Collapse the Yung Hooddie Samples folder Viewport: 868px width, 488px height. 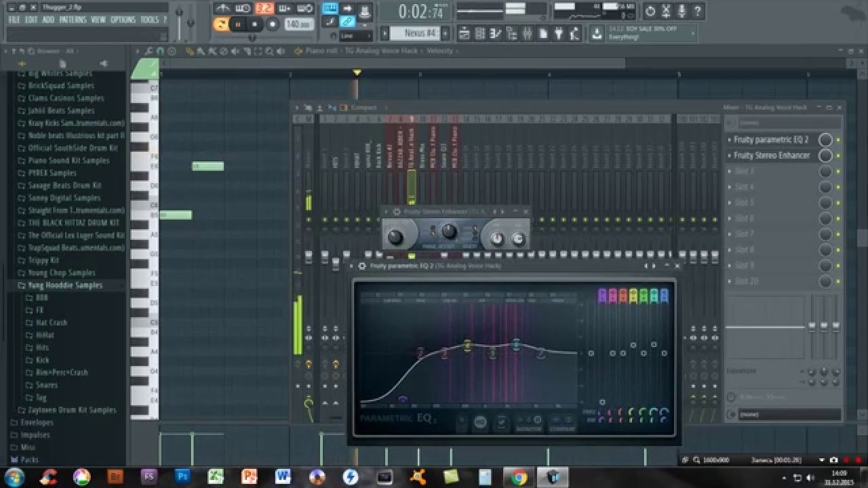[x=65, y=285]
